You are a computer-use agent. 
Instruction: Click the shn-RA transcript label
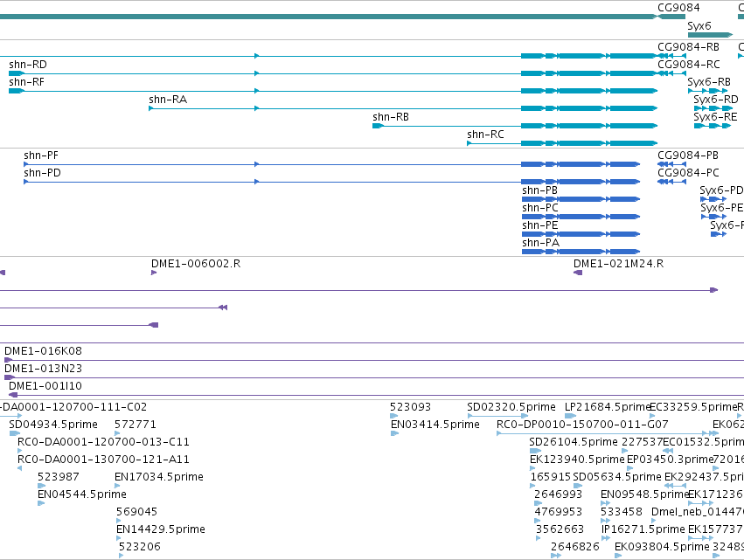168,100
